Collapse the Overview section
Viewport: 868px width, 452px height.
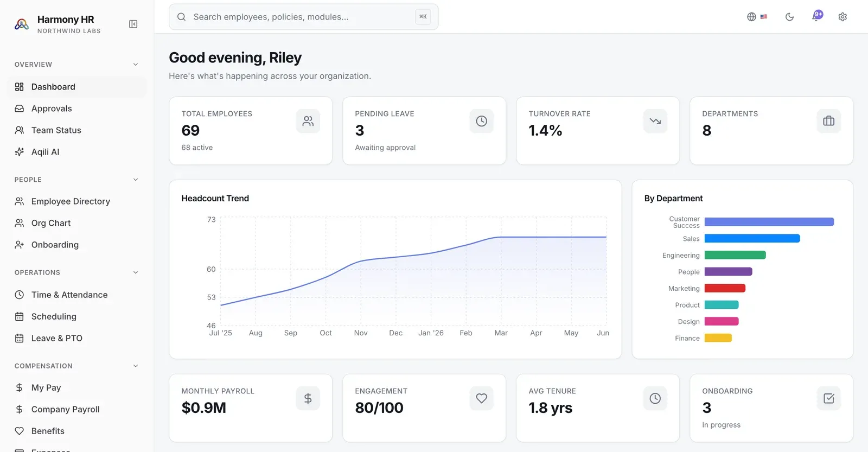(x=136, y=65)
